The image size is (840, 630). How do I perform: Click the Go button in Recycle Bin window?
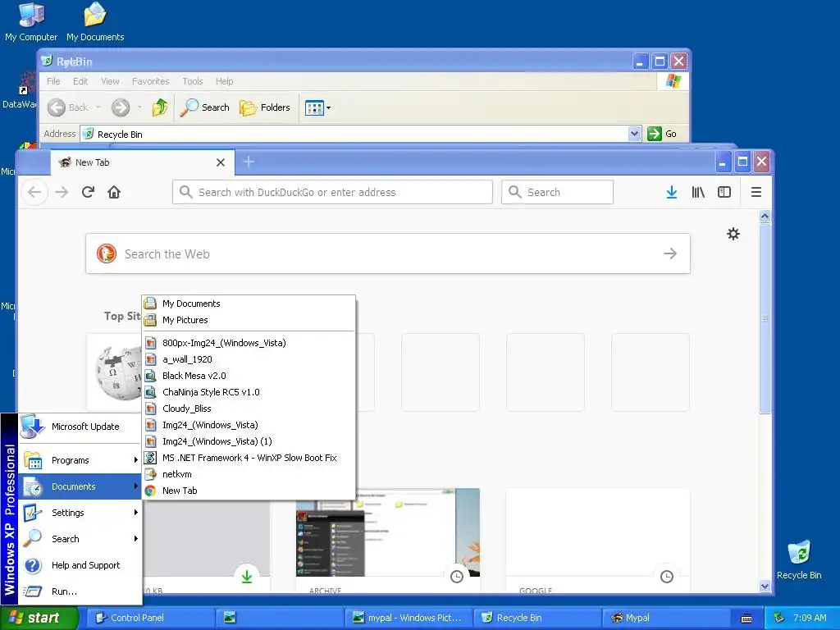(x=662, y=134)
